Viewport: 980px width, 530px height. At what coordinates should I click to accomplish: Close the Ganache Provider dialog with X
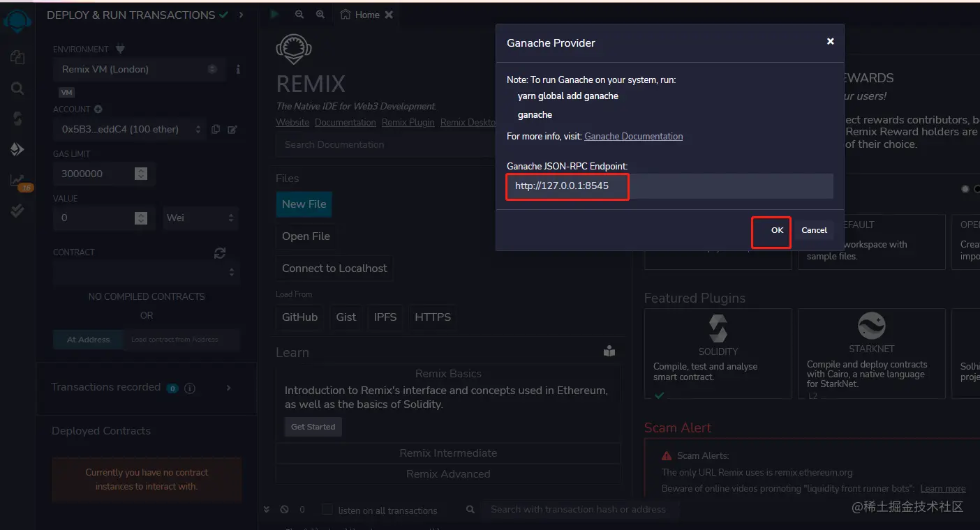(x=831, y=42)
